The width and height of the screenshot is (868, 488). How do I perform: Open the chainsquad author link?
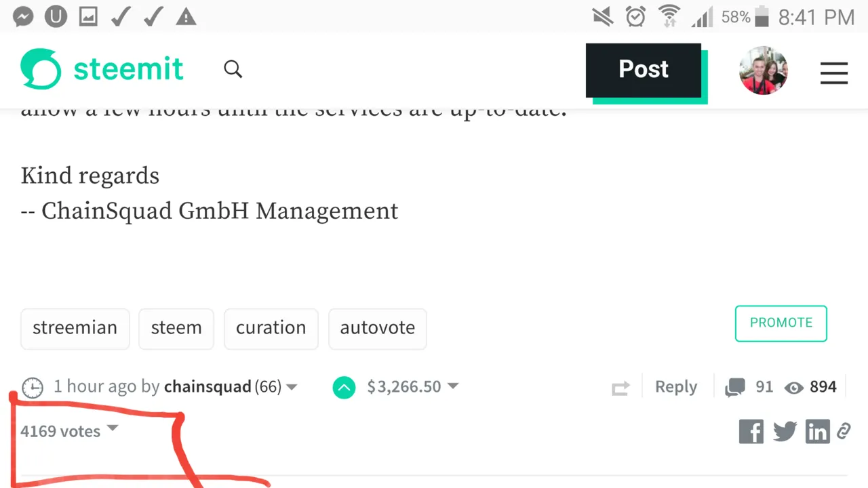click(x=208, y=387)
